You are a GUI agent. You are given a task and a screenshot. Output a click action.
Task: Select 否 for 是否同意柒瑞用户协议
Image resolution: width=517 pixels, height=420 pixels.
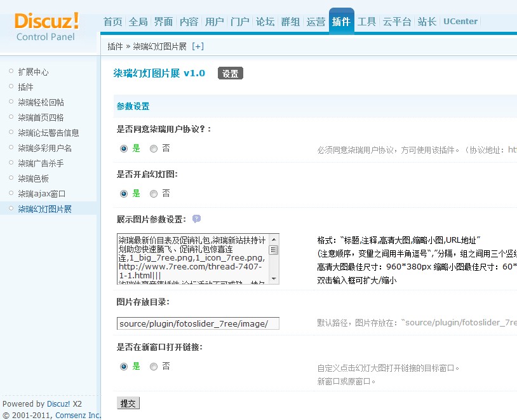pos(154,149)
